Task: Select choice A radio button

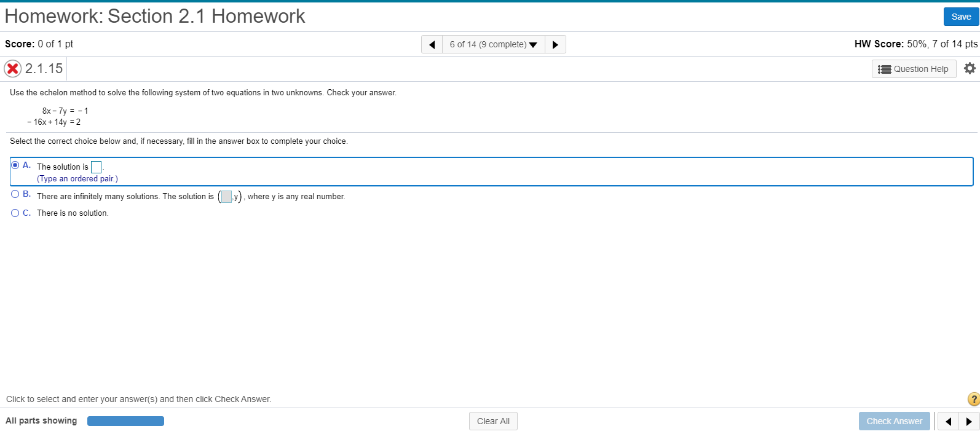Action: 15,165
